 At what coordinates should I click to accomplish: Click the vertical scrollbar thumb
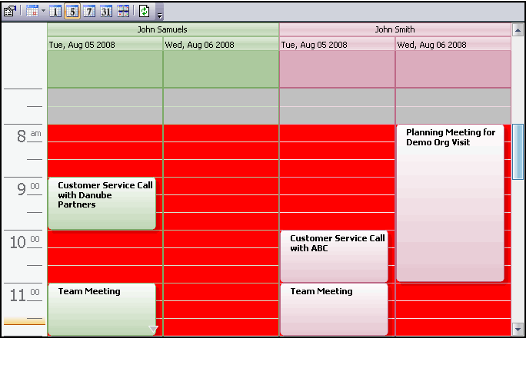[x=518, y=152]
